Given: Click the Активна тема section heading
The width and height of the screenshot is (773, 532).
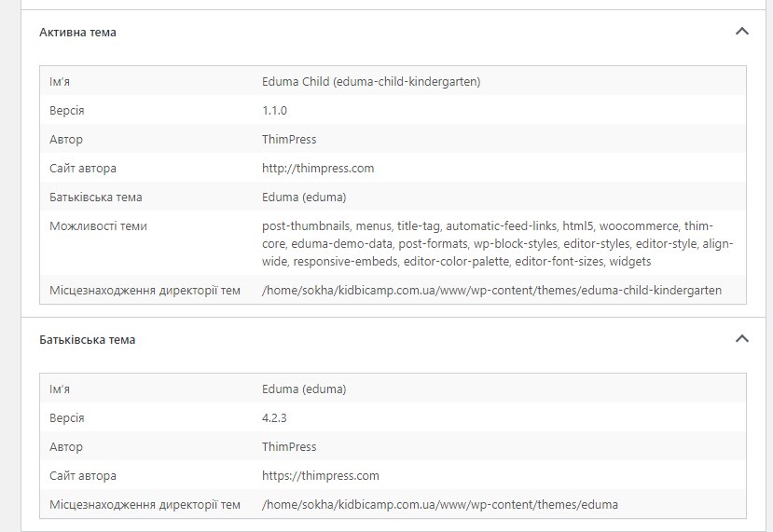Looking at the screenshot, I should coord(78,33).
